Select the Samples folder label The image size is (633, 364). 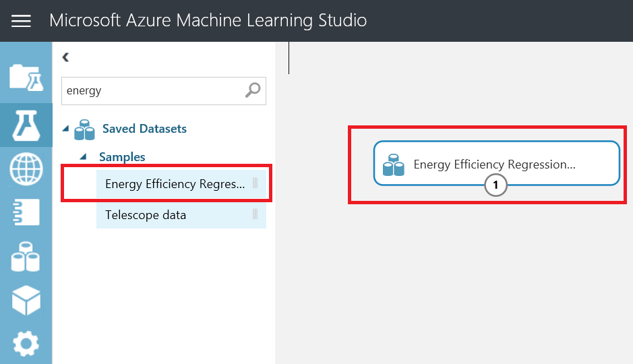pyautogui.click(x=122, y=157)
